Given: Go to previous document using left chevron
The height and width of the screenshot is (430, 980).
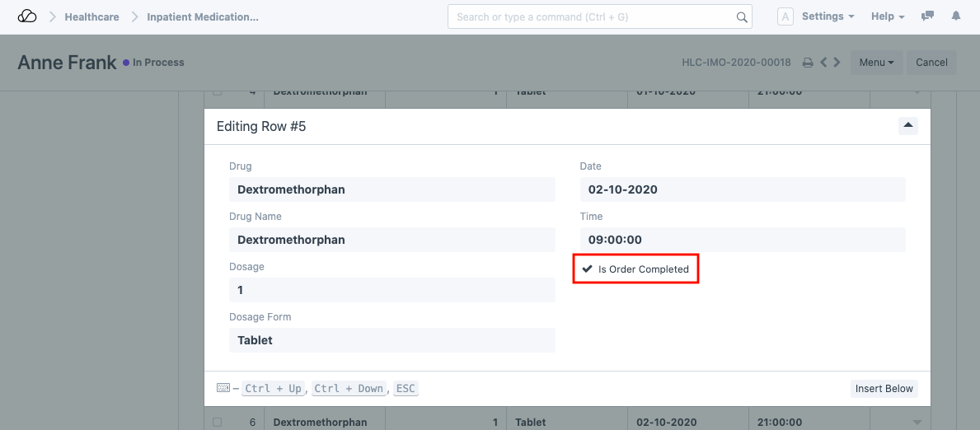Looking at the screenshot, I should pos(823,63).
